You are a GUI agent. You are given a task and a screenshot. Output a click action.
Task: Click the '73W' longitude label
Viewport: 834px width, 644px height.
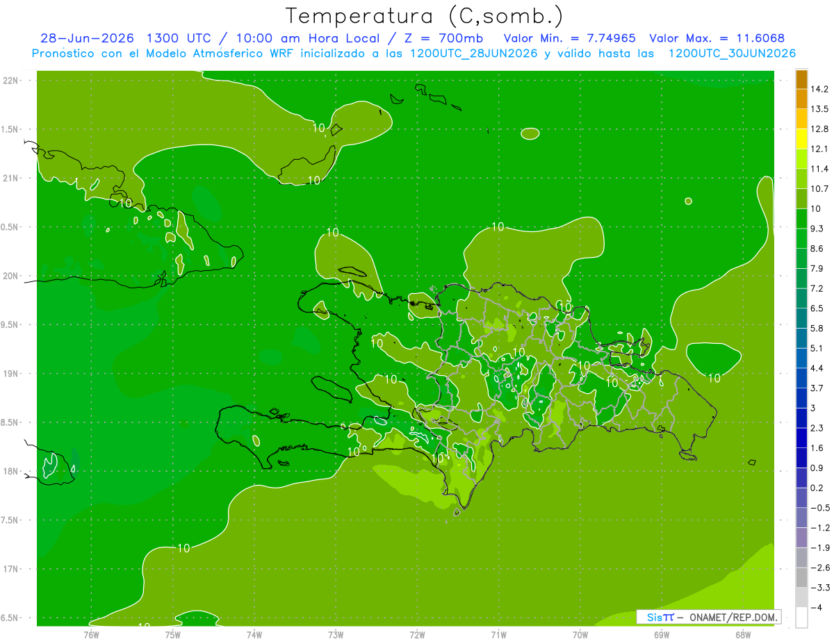(x=336, y=634)
